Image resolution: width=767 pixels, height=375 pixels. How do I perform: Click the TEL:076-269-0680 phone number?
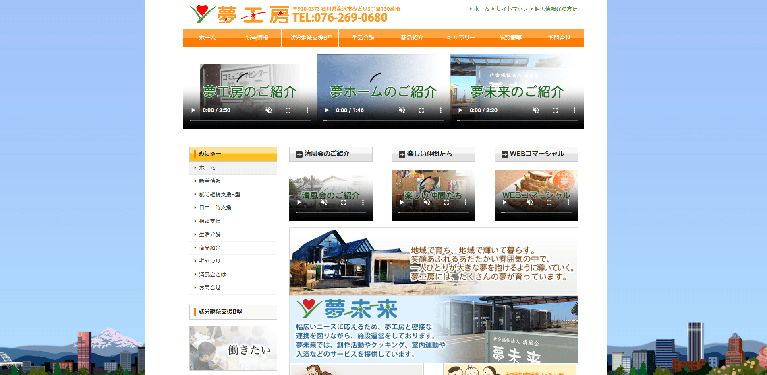(x=340, y=18)
